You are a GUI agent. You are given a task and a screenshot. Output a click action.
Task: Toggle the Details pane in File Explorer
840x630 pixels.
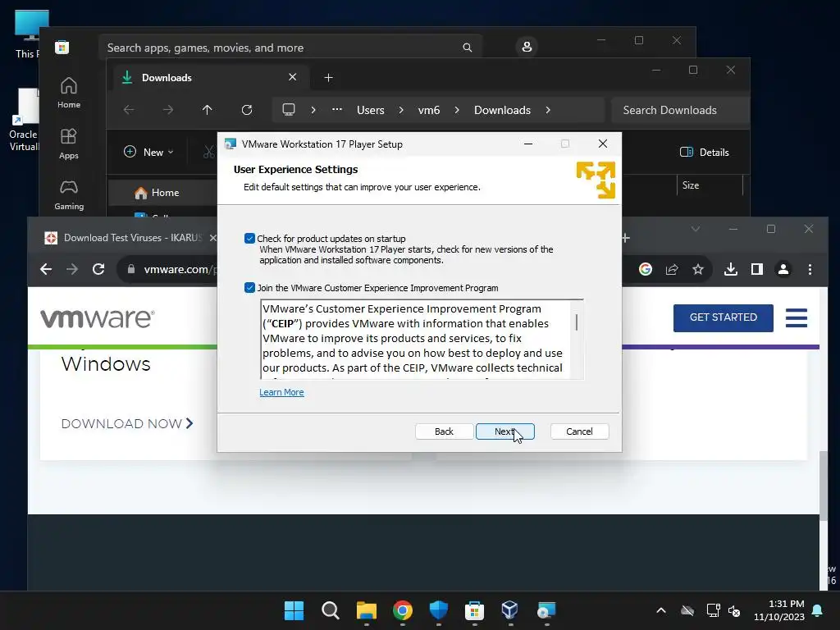705,152
